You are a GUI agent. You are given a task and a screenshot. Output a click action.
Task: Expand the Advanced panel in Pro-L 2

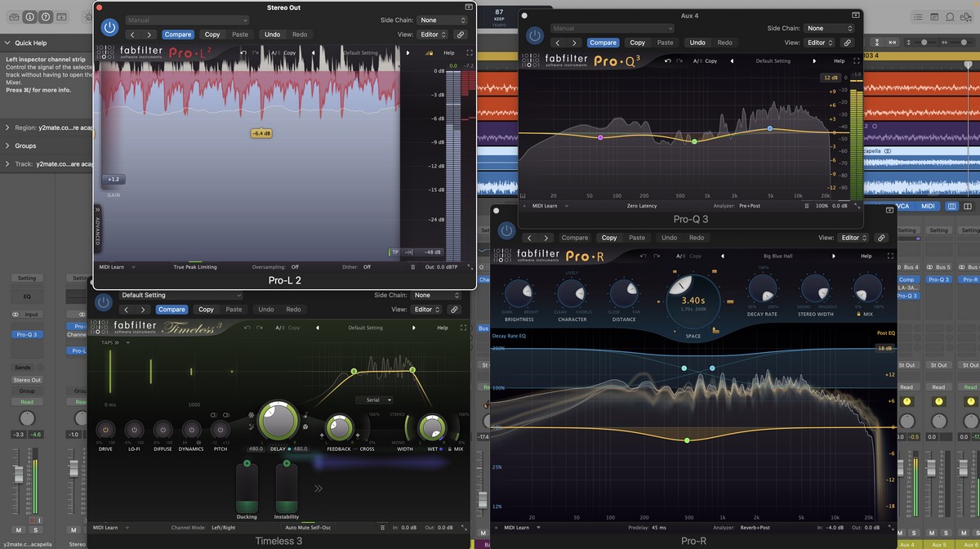(97, 232)
